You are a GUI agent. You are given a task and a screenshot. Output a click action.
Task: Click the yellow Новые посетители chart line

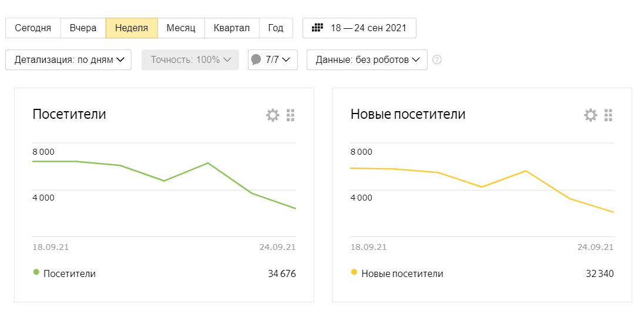click(482, 186)
